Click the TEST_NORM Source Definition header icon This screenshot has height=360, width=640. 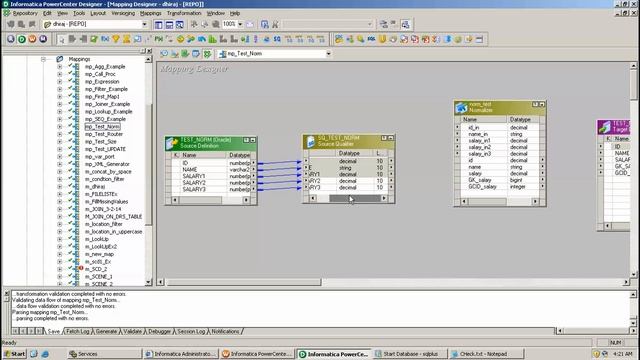172,143
